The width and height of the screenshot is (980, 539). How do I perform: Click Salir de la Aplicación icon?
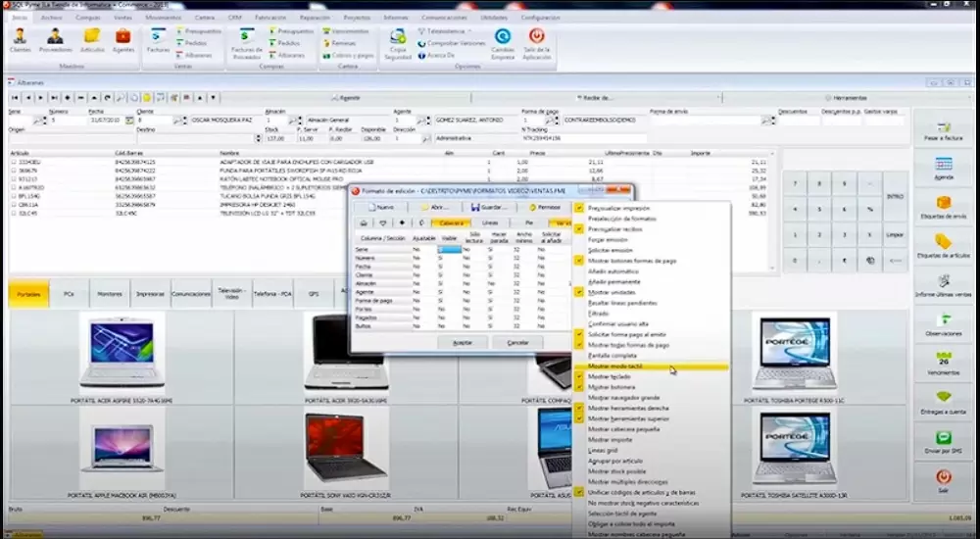coord(537,44)
